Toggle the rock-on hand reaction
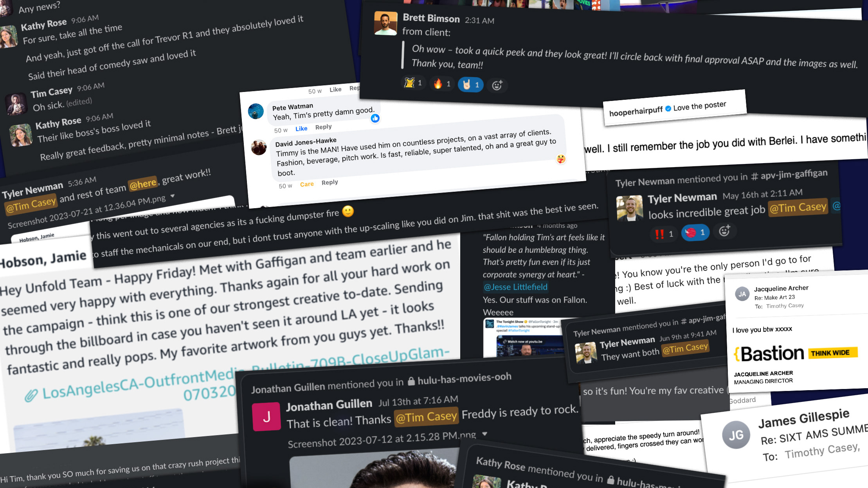 pyautogui.click(x=471, y=85)
